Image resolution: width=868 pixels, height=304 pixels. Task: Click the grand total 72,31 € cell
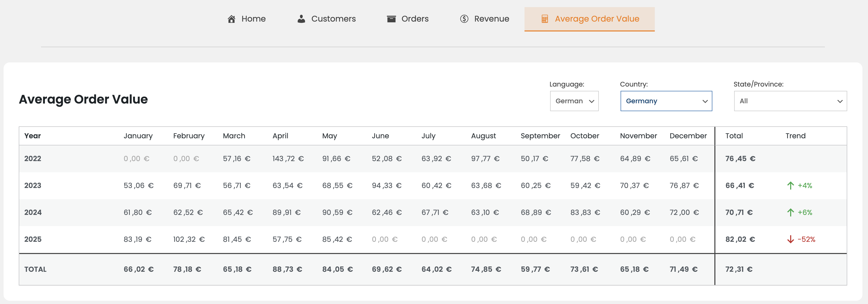(x=739, y=269)
